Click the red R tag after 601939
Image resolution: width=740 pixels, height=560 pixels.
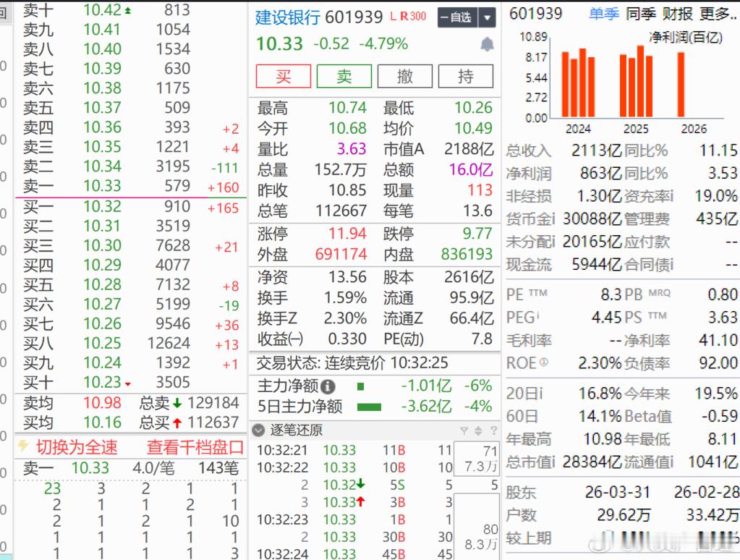pos(404,17)
